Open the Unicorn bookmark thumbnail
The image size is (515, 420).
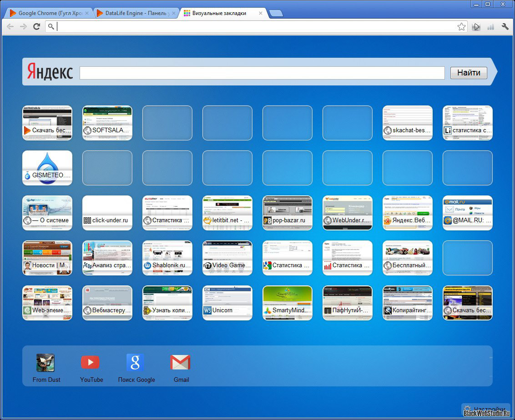coord(227,303)
